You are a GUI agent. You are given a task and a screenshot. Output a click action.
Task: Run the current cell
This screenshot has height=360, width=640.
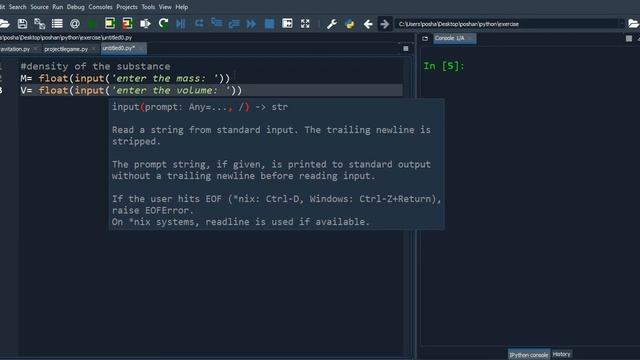coord(110,24)
